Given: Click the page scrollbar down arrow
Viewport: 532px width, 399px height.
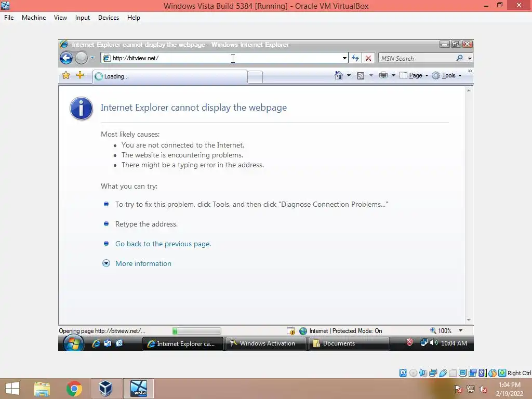Looking at the screenshot, I should [469, 320].
